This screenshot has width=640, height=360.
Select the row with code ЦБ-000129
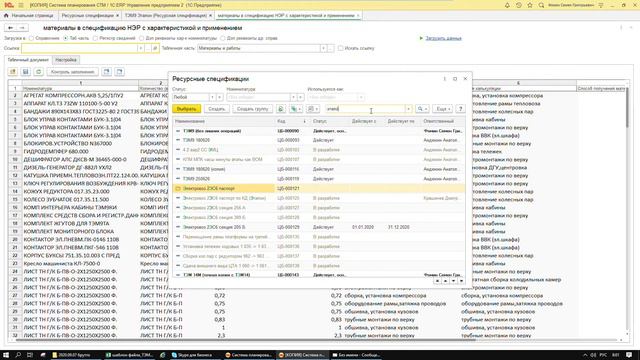coord(319,227)
